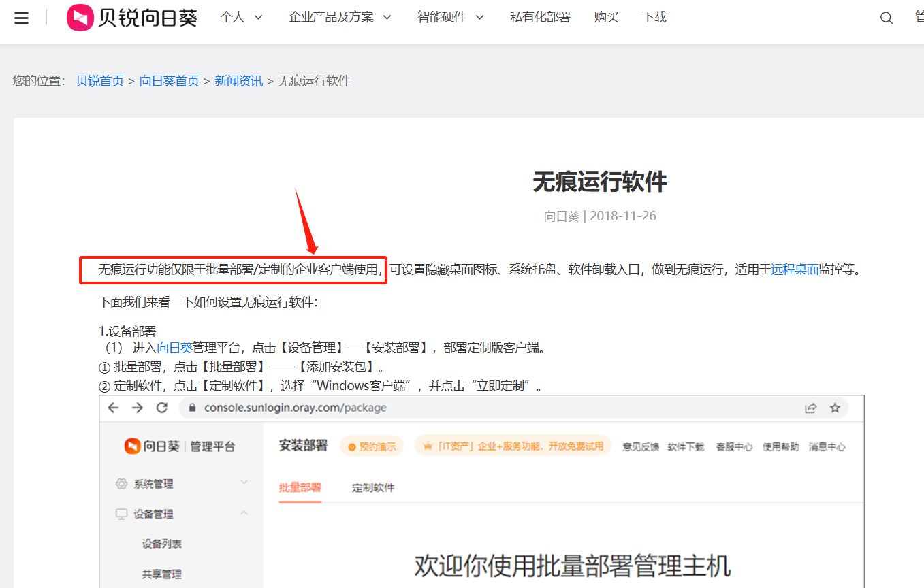
Task: Switch to the 定制软件 tab
Action: (373, 487)
